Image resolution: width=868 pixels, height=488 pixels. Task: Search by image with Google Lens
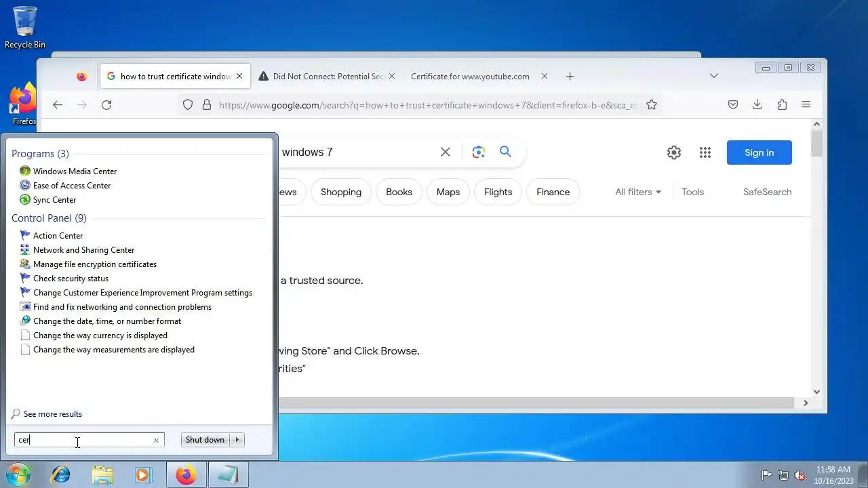(x=479, y=152)
